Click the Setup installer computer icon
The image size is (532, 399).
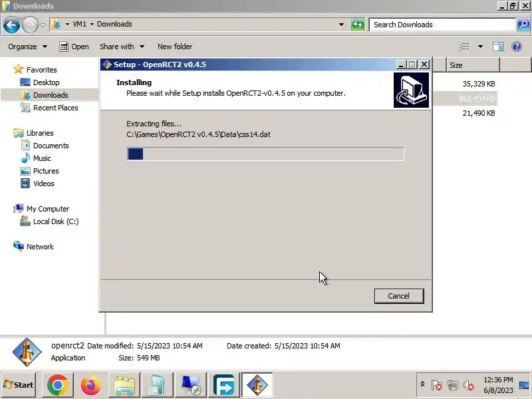(x=411, y=90)
